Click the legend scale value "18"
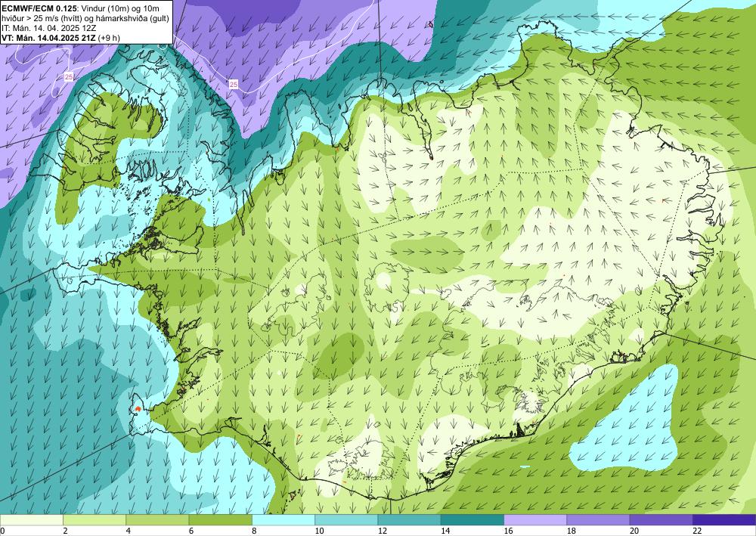Image resolution: width=756 pixels, height=536 pixels. click(x=572, y=531)
